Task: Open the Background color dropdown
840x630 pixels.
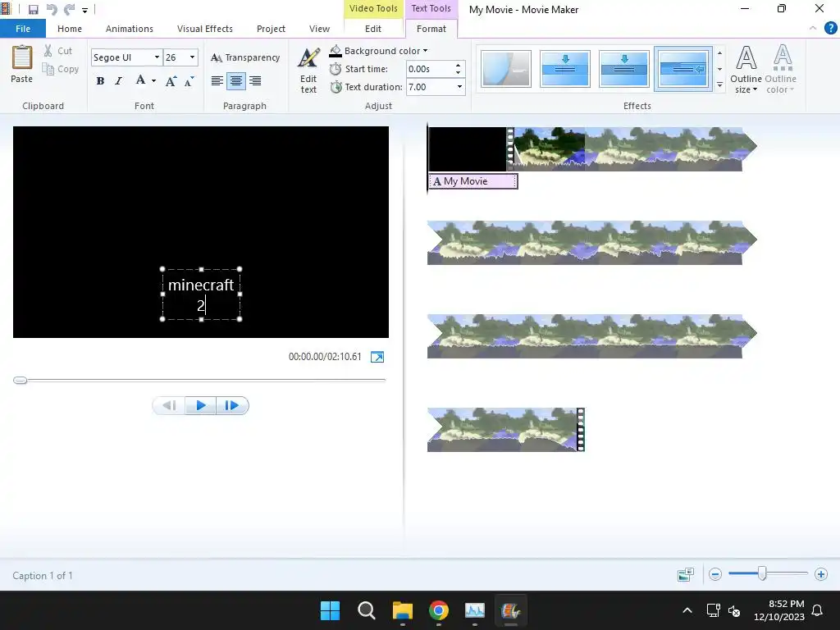Action: pos(378,51)
